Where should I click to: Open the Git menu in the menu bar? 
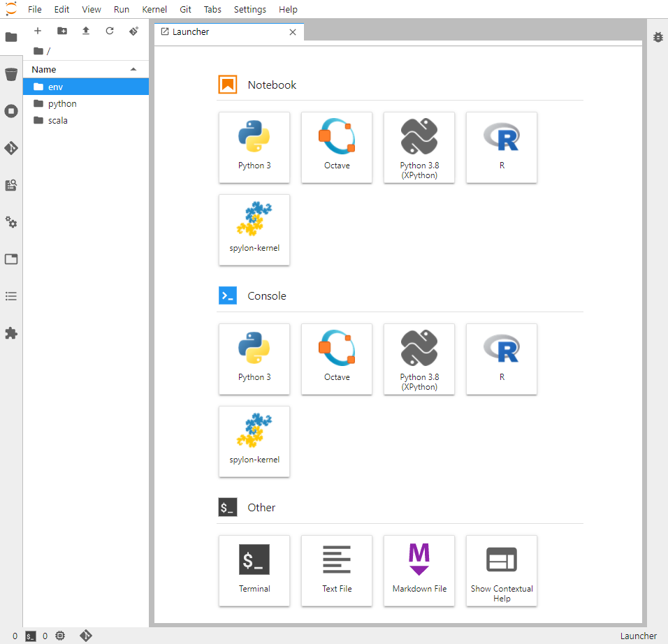pos(185,9)
